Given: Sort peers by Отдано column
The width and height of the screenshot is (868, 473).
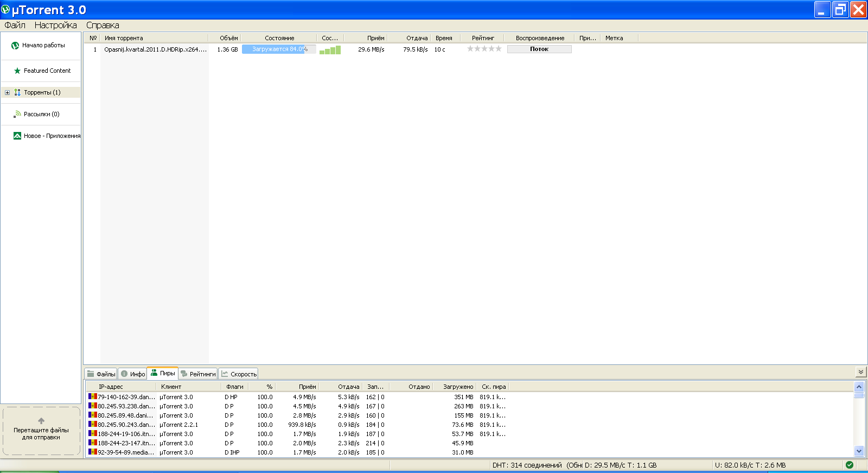Looking at the screenshot, I should [x=411, y=387].
